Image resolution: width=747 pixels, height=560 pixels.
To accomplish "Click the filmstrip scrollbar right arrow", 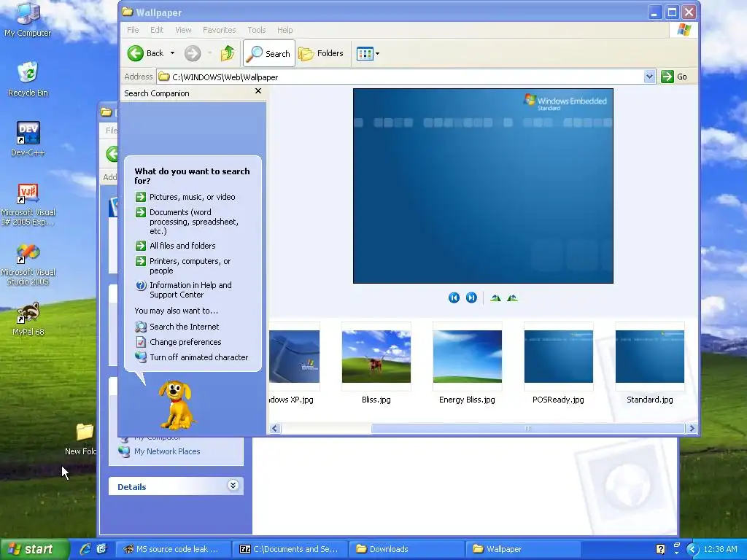I will [x=692, y=429].
